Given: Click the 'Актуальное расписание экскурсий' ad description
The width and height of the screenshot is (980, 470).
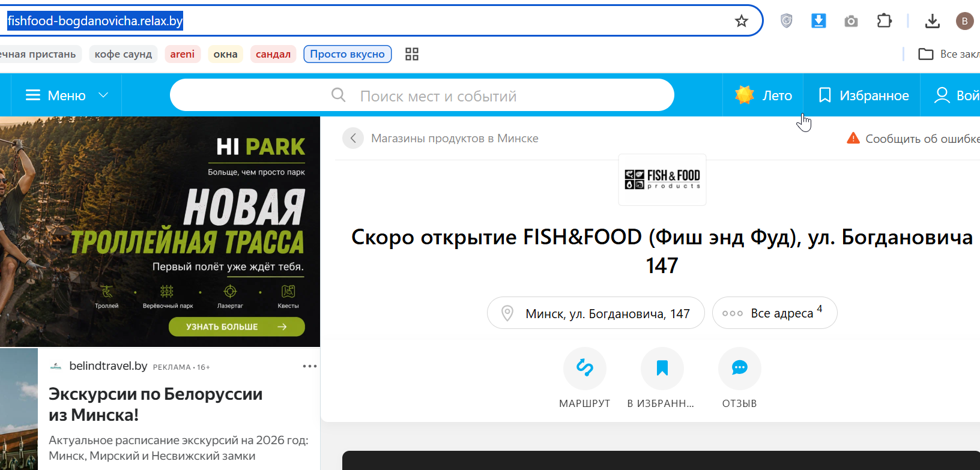Looking at the screenshot, I should pyautogui.click(x=178, y=448).
